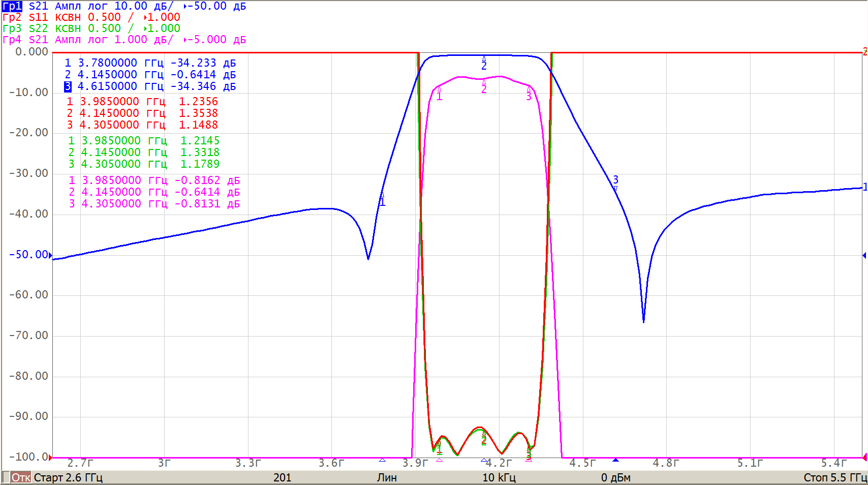Open the Лин sweep type field
The height and width of the screenshot is (485, 868).
point(387,477)
